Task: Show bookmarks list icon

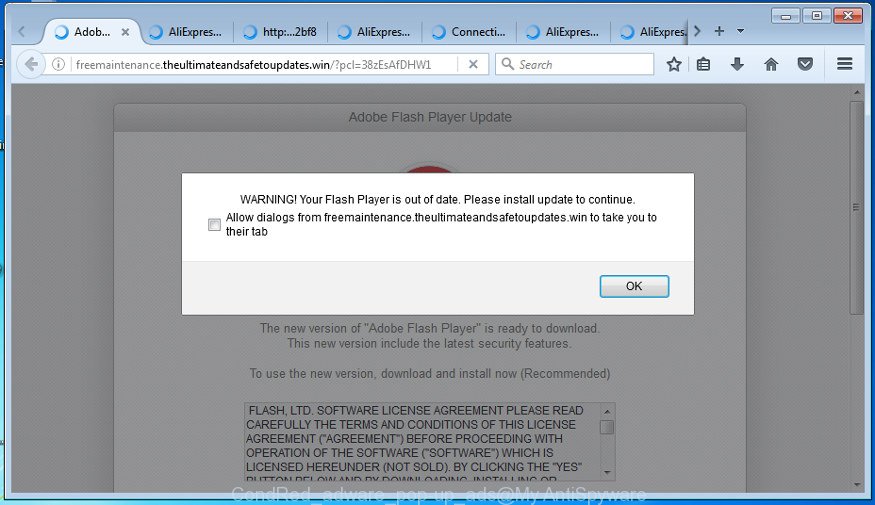Action: pos(703,65)
